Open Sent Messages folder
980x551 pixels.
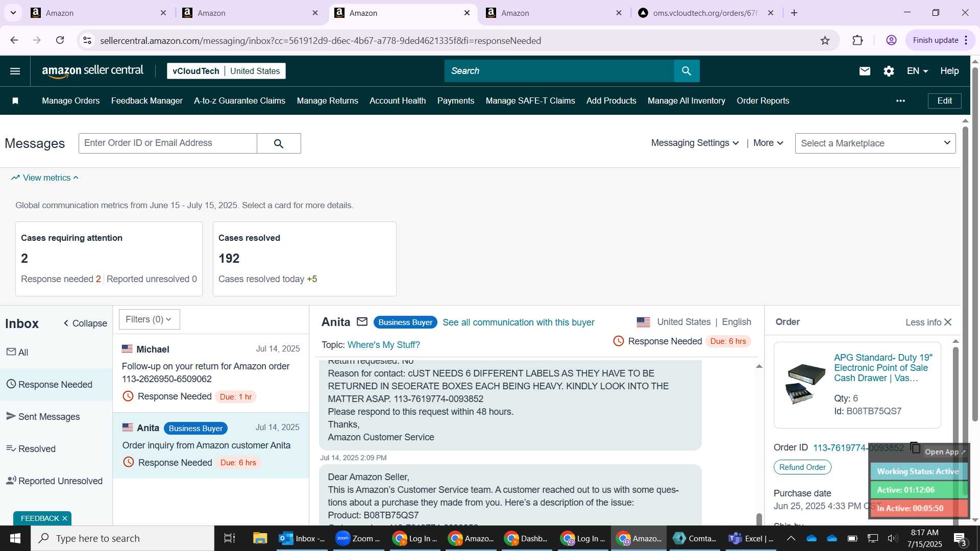[56, 417]
